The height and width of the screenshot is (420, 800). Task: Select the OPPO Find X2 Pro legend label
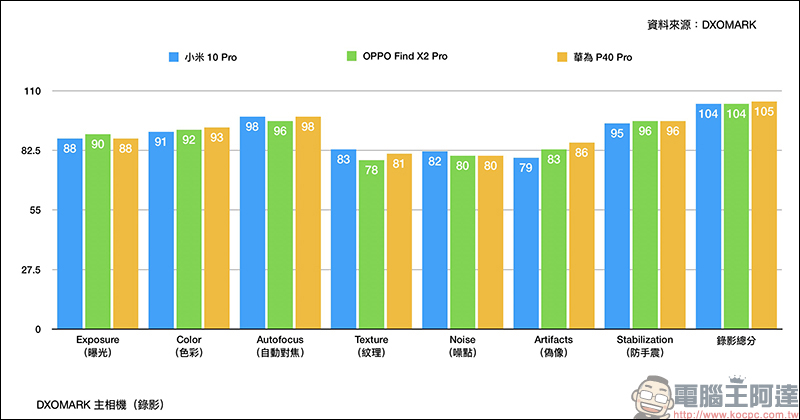pyautogui.click(x=404, y=57)
